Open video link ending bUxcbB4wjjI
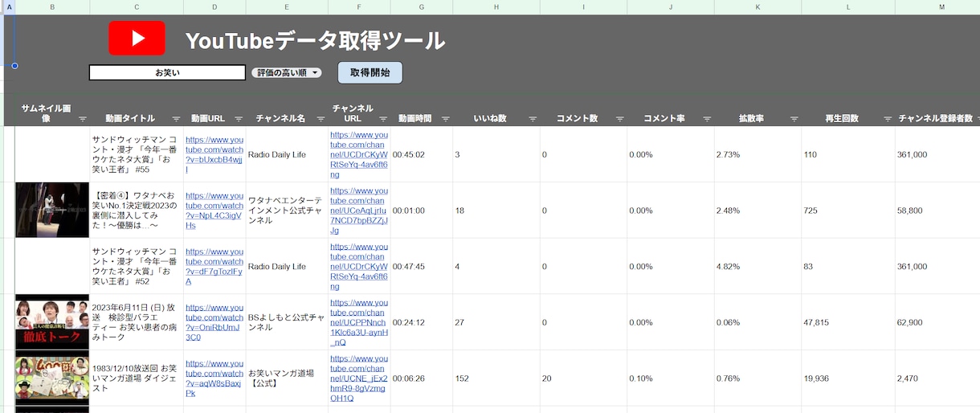Image resolution: width=980 pixels, height=413 pixels. (x=214, y=154)
